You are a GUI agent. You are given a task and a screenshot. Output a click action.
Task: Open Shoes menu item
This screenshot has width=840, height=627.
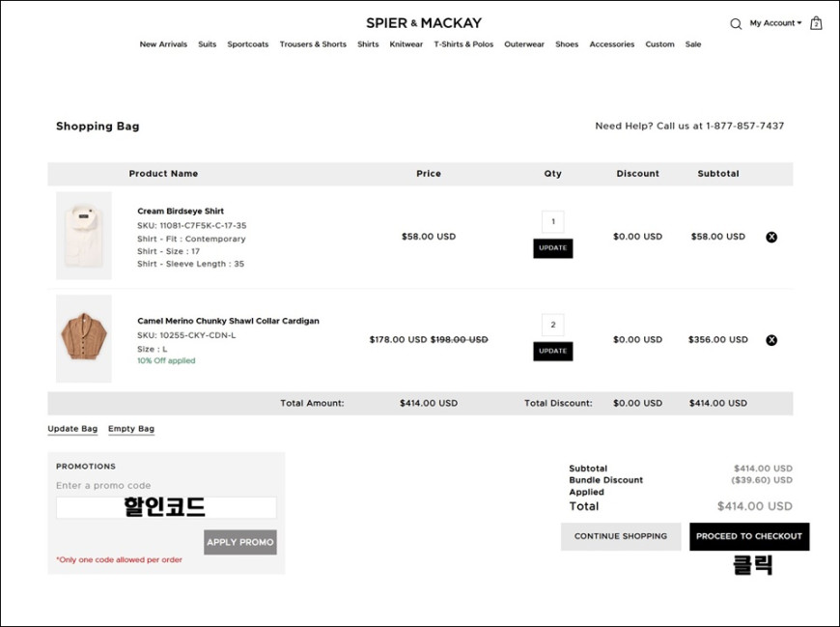[x=567, y=44]
